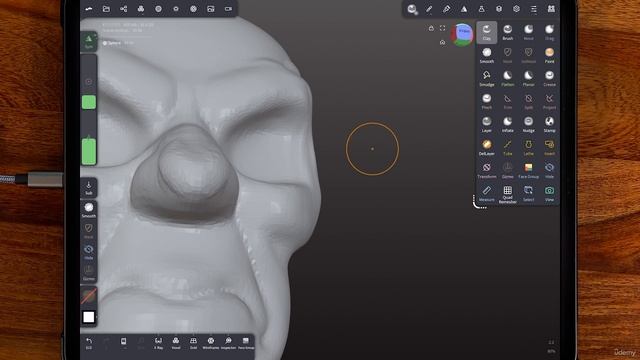The width and height of the screenshot is (640, 360).
Task: Select the Lathe tool
Action: coord(529,147)
